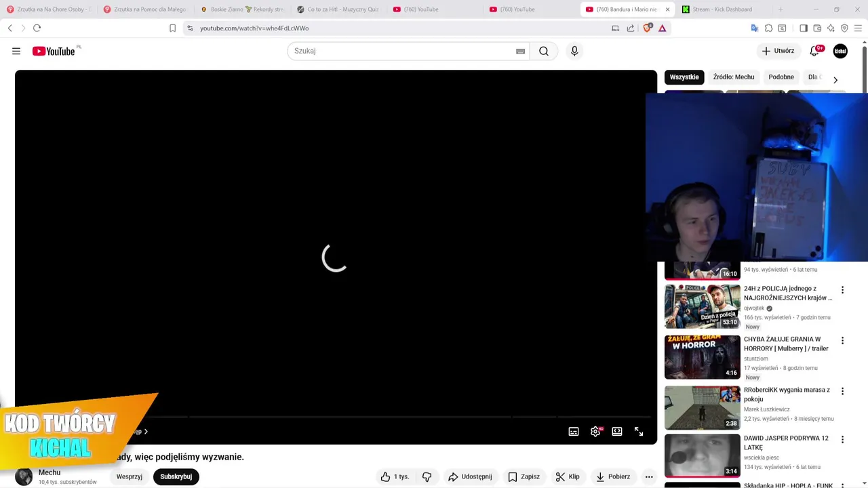Image resolution: width=868 pixels, height=488 pixels.
Task: Switch to Boskie Ziarno tab
Action: click(x=242, y=9)
